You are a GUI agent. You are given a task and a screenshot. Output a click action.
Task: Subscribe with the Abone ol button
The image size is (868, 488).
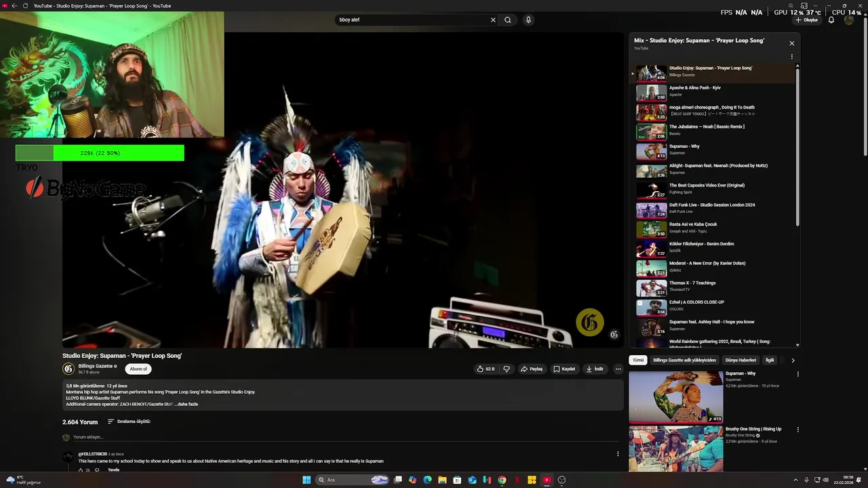(x=138, y=369)
